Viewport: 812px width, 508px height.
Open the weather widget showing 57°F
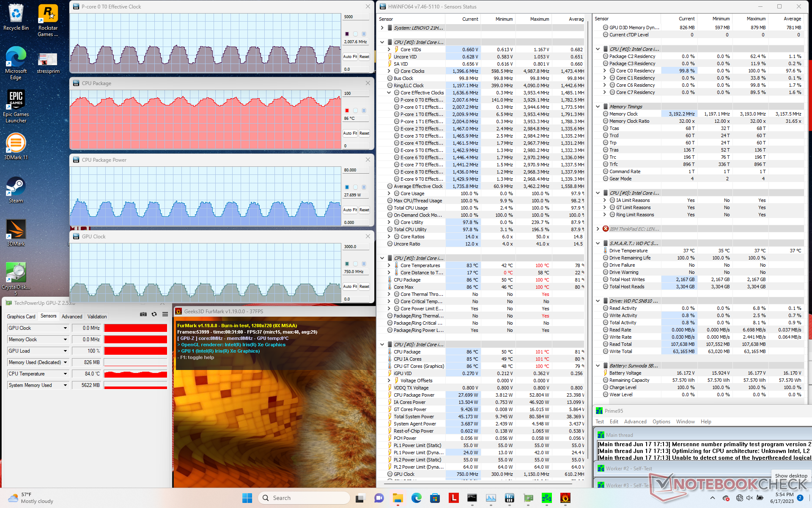(32, 498)
